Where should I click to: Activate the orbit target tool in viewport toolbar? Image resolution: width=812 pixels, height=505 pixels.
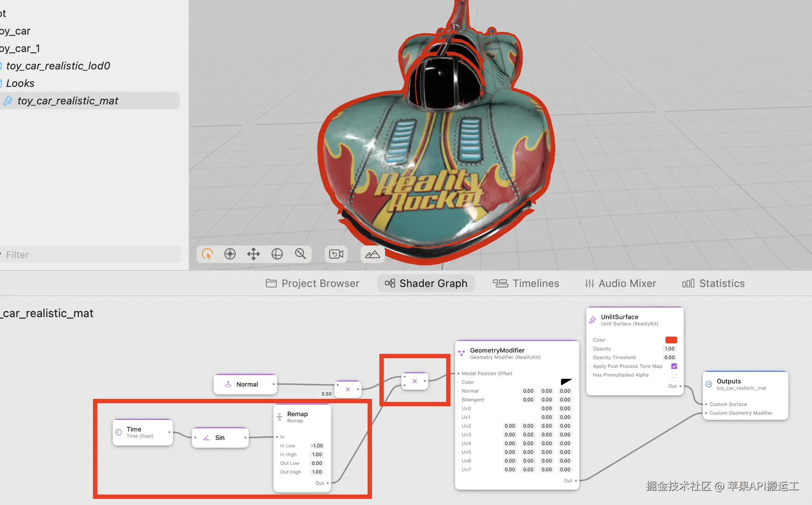(x=230, y=254)
